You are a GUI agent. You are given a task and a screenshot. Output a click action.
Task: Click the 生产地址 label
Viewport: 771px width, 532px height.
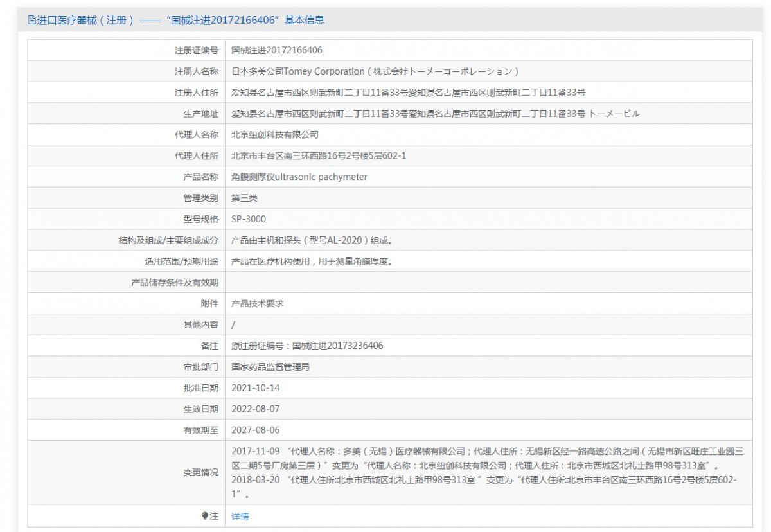coord(201,114)
